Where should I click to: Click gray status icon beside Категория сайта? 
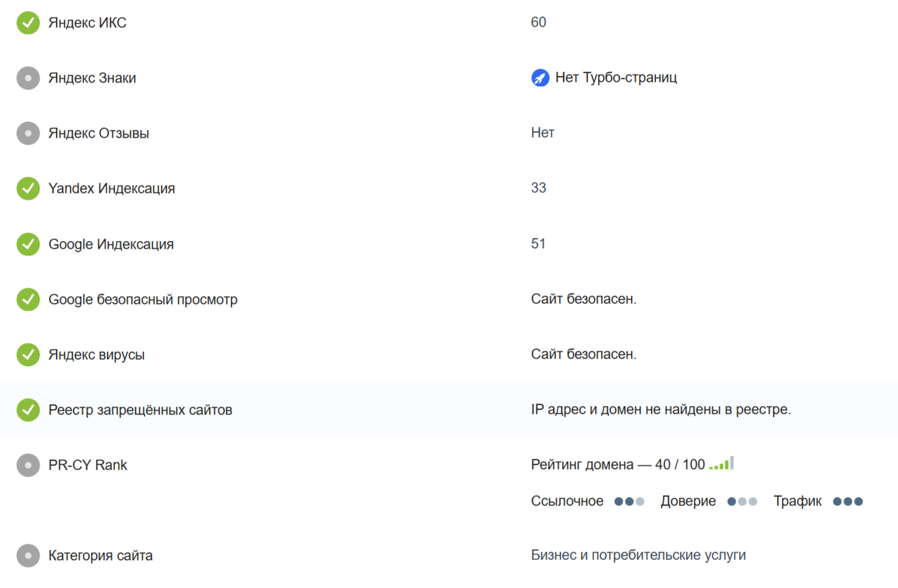pos(28,555)
